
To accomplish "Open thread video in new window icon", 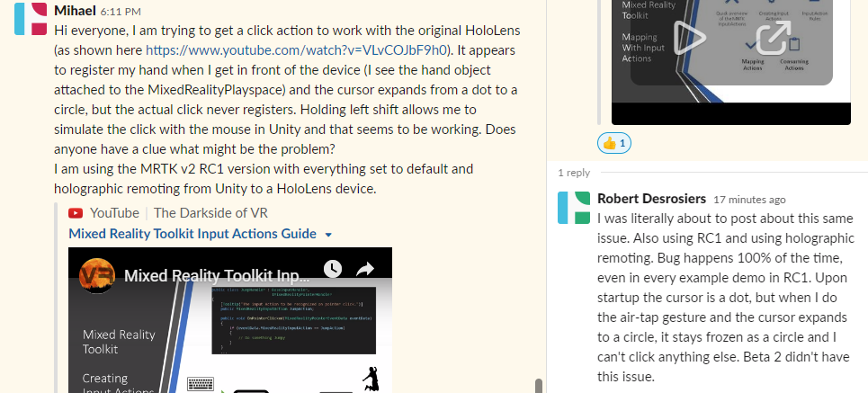I will tap(774, 38).
